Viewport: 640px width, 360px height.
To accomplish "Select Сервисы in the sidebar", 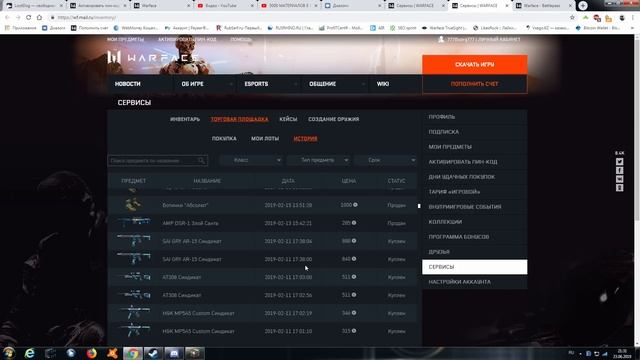I will tap(475, 267).
